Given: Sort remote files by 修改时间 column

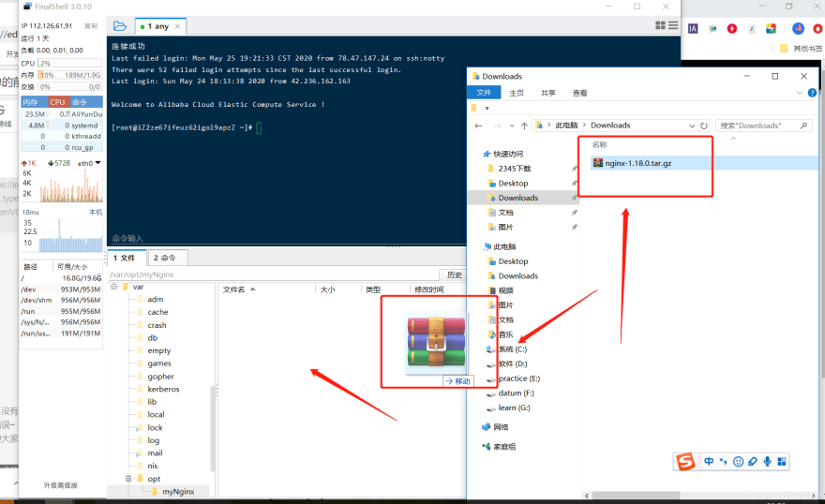Looking at the screenshot, I should point(429,289).
